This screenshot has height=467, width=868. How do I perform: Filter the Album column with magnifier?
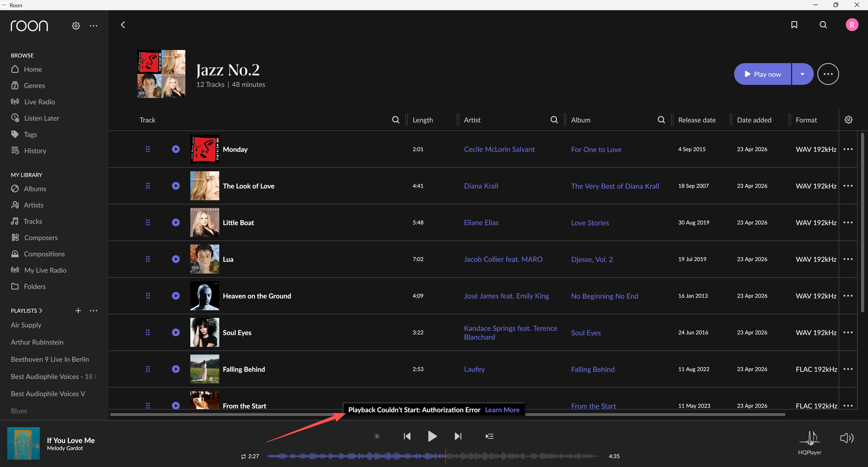[661, 120]
